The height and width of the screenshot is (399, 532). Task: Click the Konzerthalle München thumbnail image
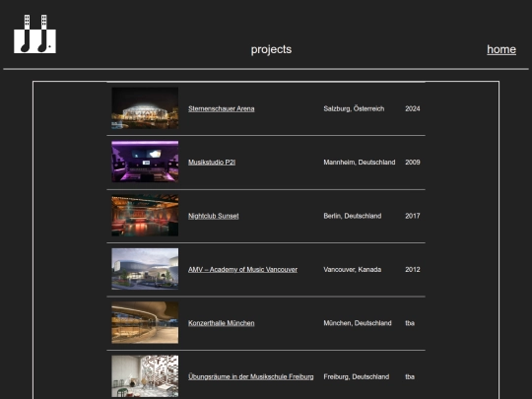click(x=145, y=323)
